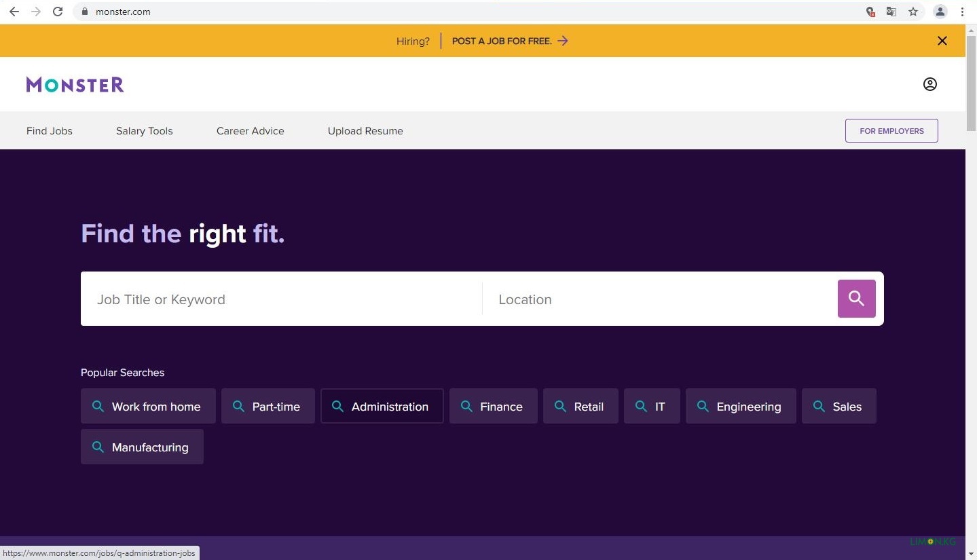977x560 pixels.
Task: Focus the Location input field
Action: pos(660,299)
